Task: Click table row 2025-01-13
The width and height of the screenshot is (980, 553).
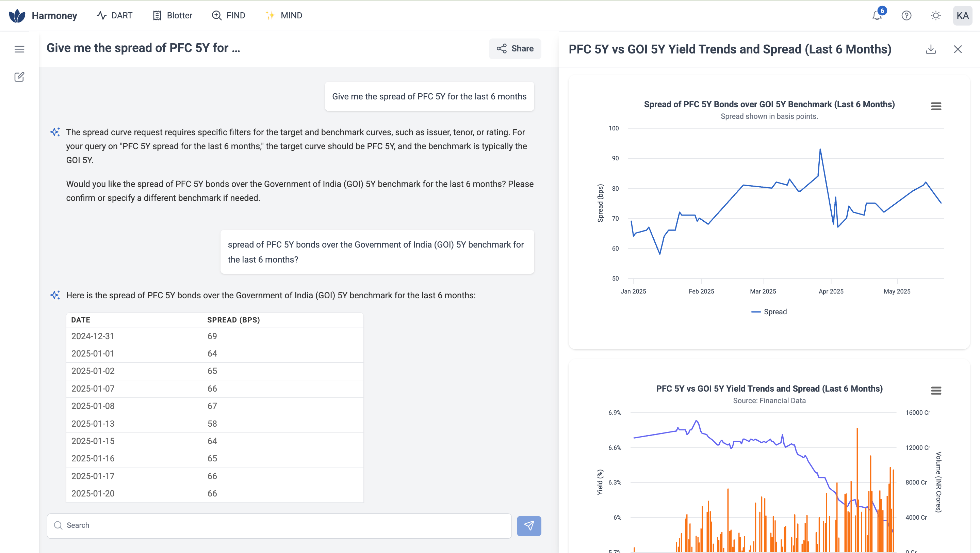Action: click(215, 424)
